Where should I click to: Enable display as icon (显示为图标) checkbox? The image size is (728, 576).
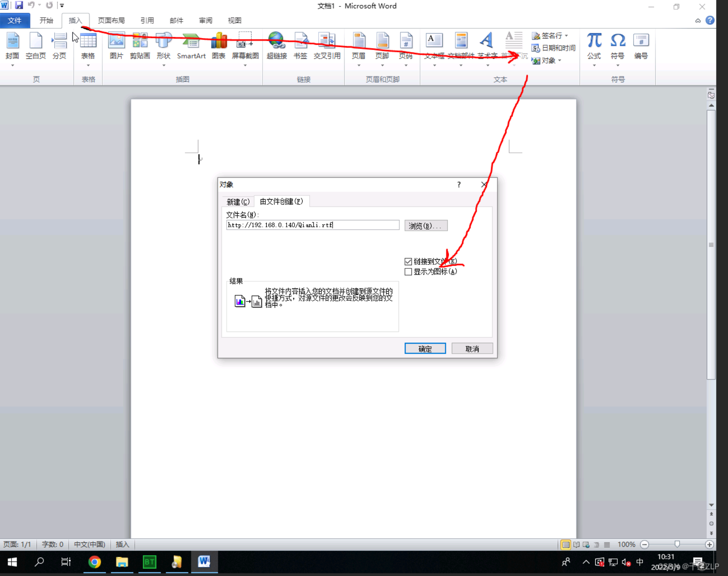click(408, 272)
